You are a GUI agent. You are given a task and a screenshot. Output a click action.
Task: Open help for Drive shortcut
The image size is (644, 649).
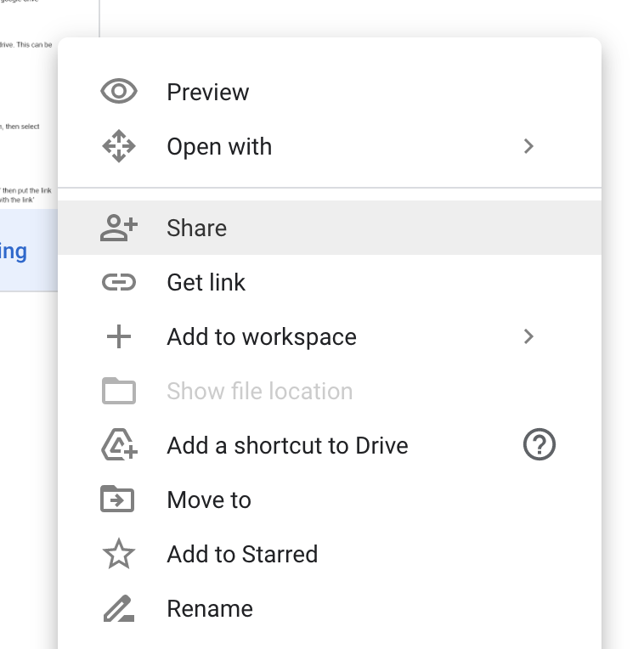coord(539,444)
